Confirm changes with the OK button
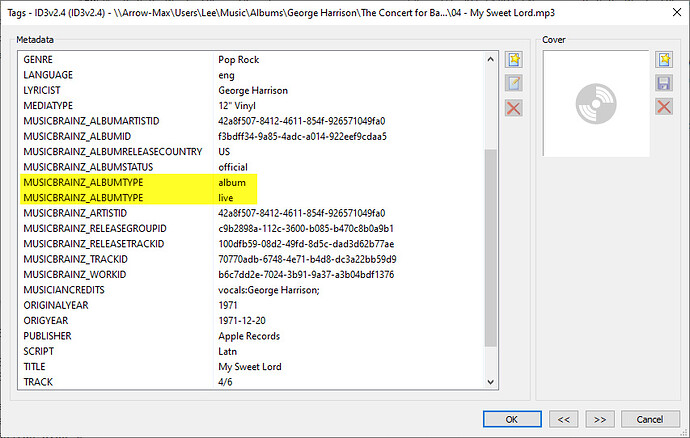 [512, 420]
